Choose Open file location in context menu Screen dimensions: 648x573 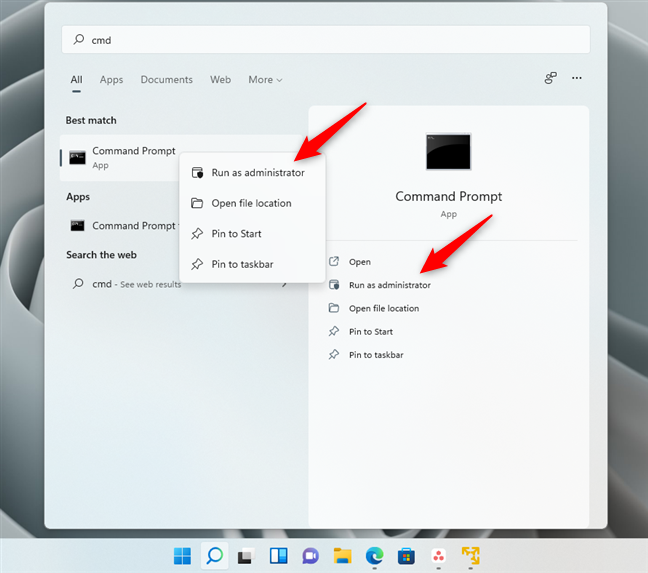pos(253,203)
